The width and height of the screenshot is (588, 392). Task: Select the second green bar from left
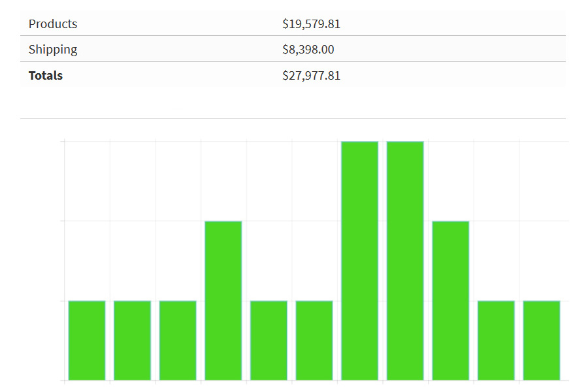pos(133,340)
